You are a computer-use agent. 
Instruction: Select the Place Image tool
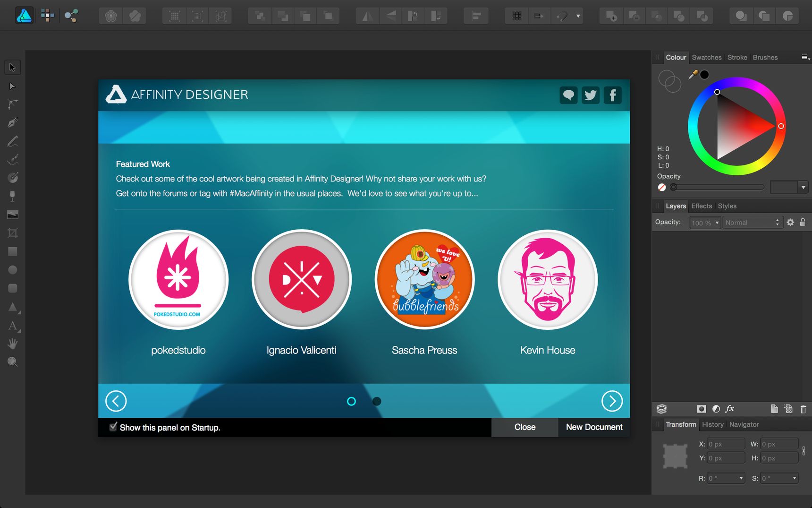pos(12,215)
